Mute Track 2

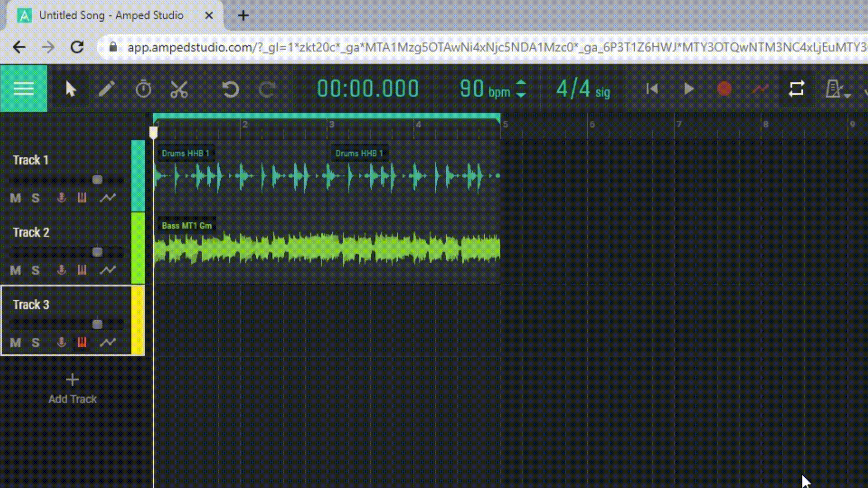[x=14, y=270]
